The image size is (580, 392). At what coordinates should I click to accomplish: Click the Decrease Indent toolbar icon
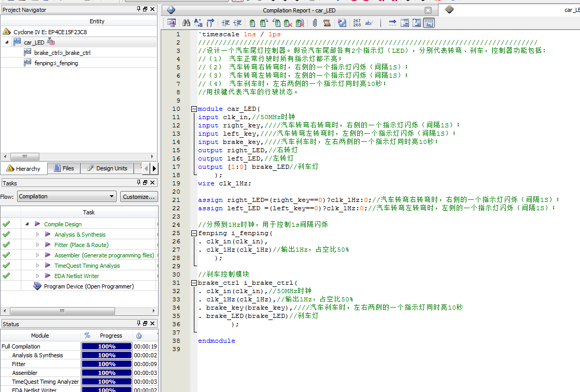tap(237, 23)
